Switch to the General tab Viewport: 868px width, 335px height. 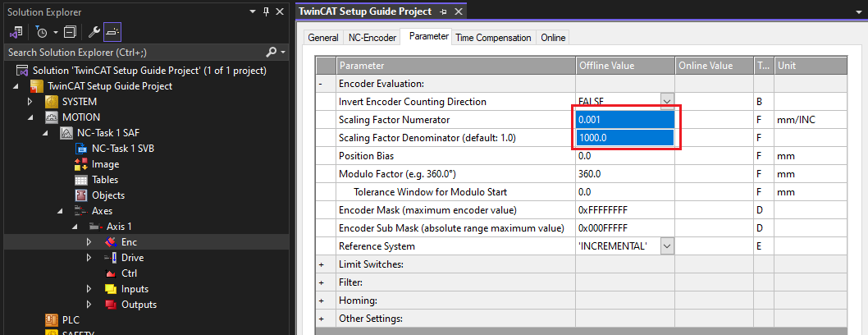(x=323, y=38)
